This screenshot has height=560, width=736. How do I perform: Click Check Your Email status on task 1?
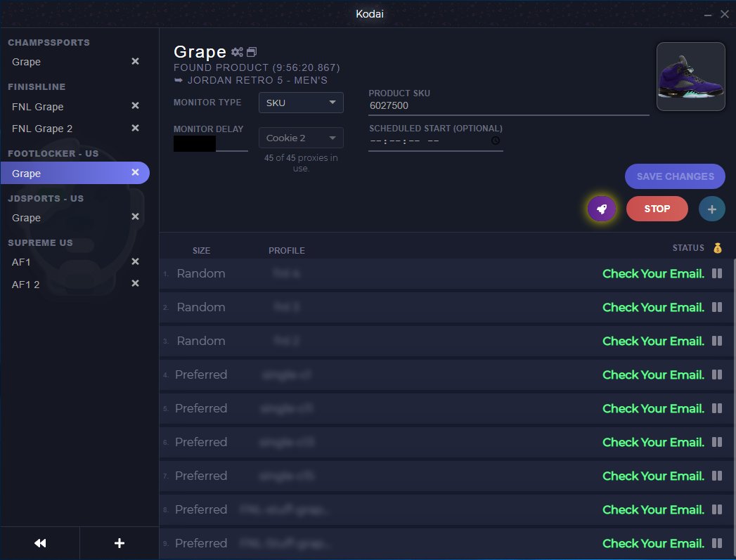tap(653, 273)
